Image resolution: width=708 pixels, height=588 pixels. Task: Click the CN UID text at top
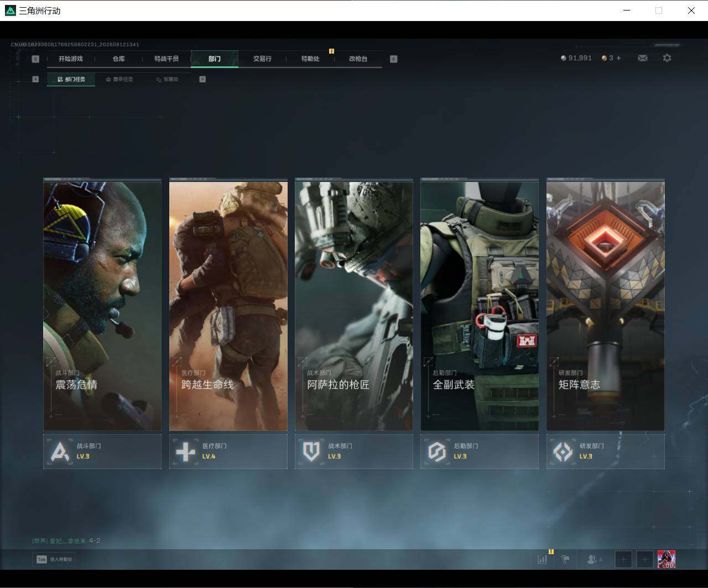tap(75, 44)
